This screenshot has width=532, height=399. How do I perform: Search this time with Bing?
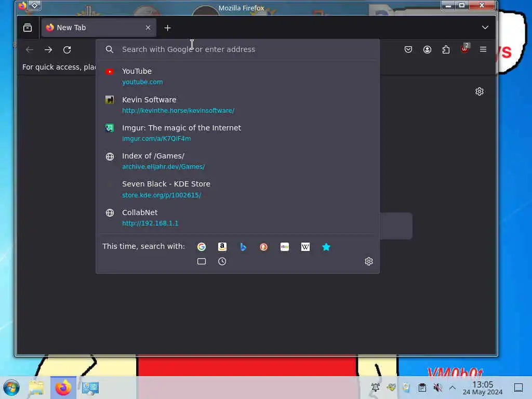click(243, 247)
